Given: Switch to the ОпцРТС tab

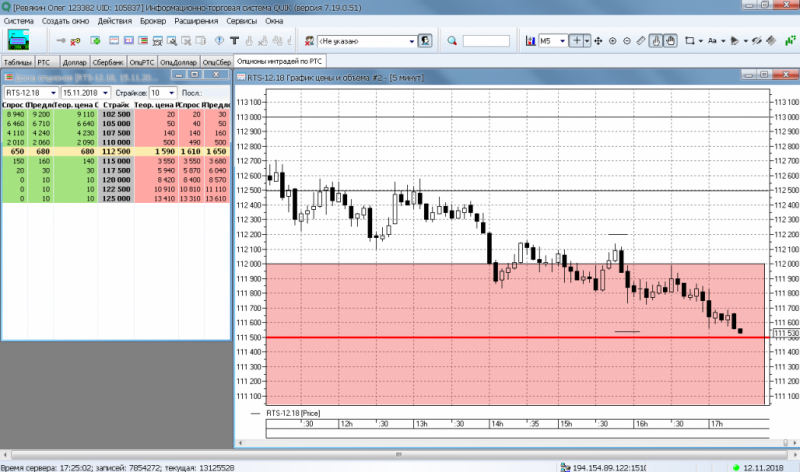Looking at the screenshot, I should tap(142, 62).
